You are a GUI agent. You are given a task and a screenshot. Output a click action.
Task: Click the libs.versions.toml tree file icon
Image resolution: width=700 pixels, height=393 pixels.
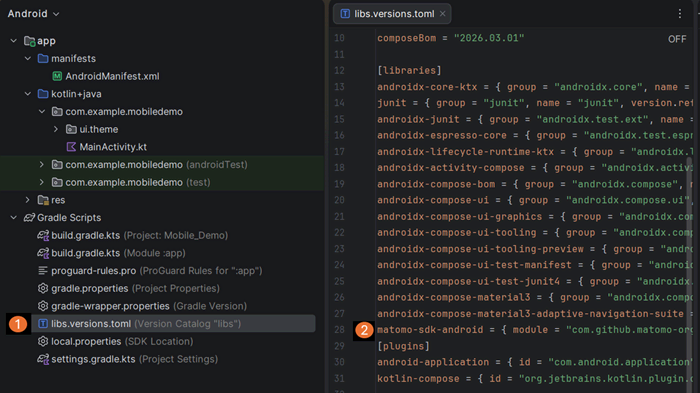43,323
